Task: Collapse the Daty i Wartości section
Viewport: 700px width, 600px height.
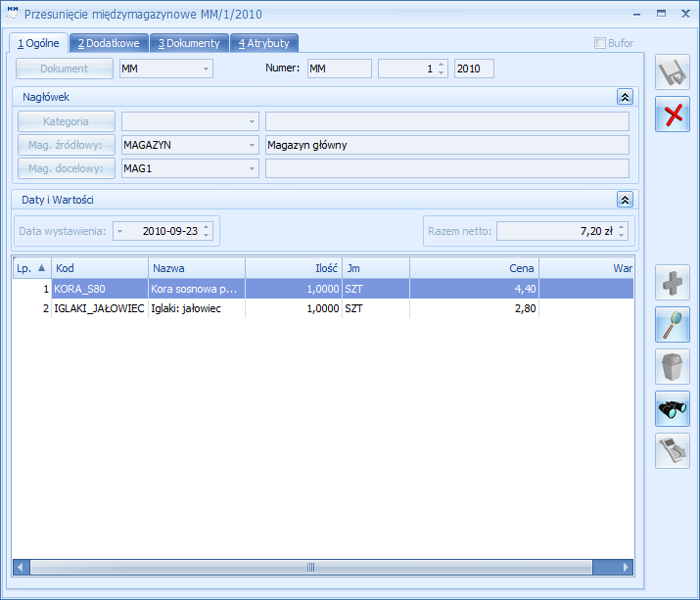Action: point(625,200)
